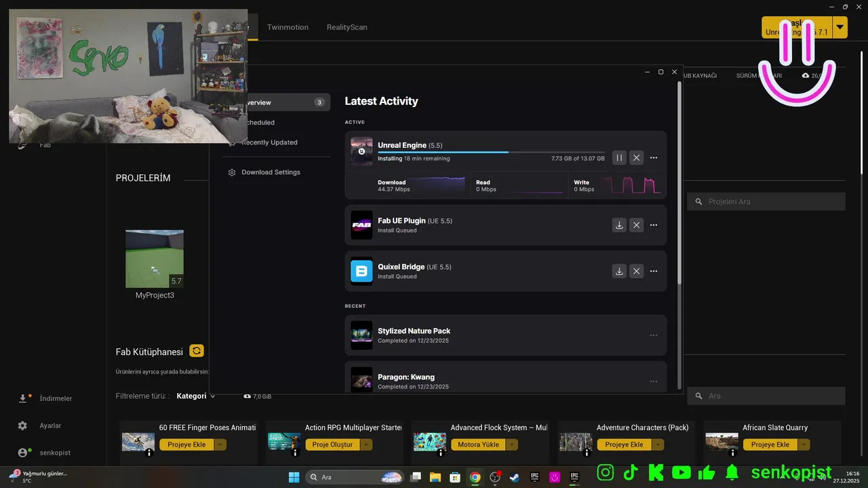The height and width of the screenshot is (488, 868).
Task: Add African Slate Quarry to project
Action: click(770, 445)
